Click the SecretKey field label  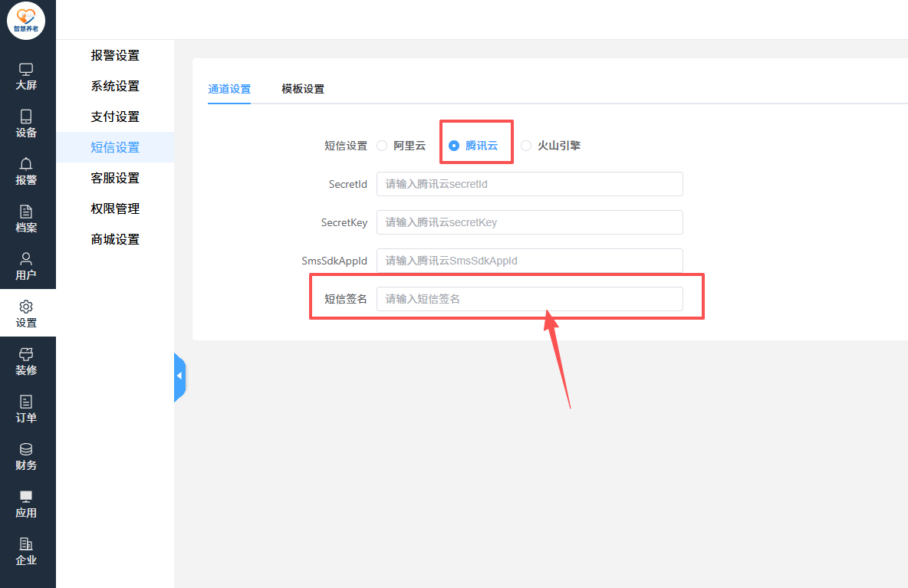pyautogui.click(x=344, y=223)
